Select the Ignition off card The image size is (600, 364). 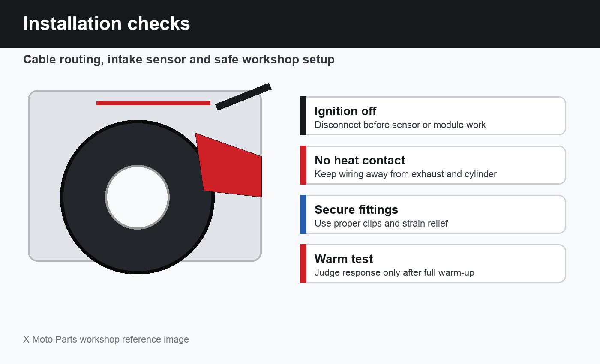click(x=433, y=116)
